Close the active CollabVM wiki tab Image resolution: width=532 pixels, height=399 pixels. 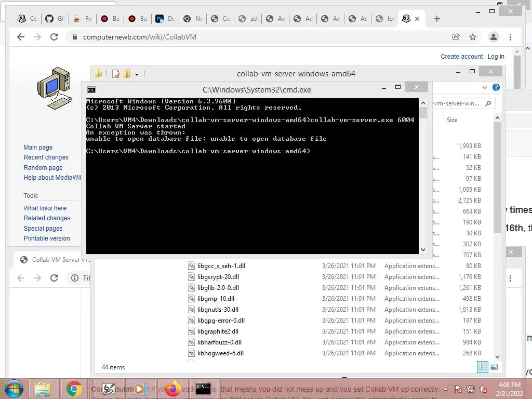pyautogui.click(x=417, y=19)
